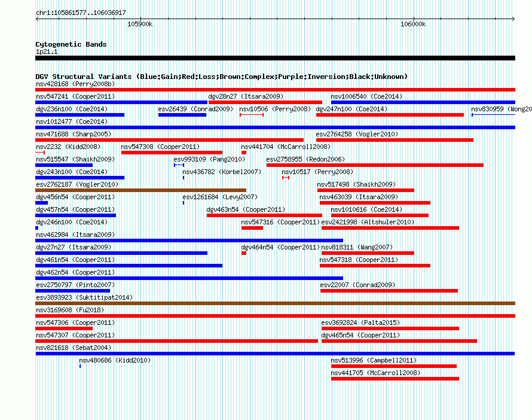Select the nsv480686 (Kidd2010) label

[x=115, y=360]
